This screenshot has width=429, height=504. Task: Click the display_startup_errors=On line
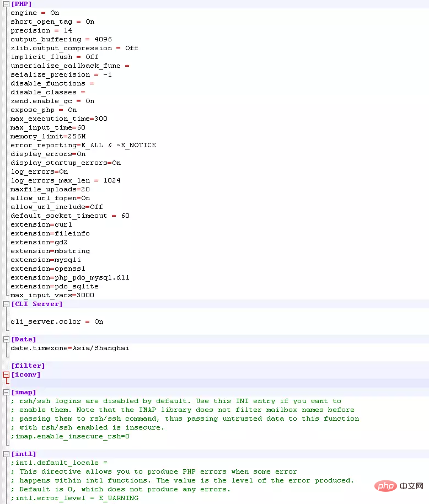[66, 163]
